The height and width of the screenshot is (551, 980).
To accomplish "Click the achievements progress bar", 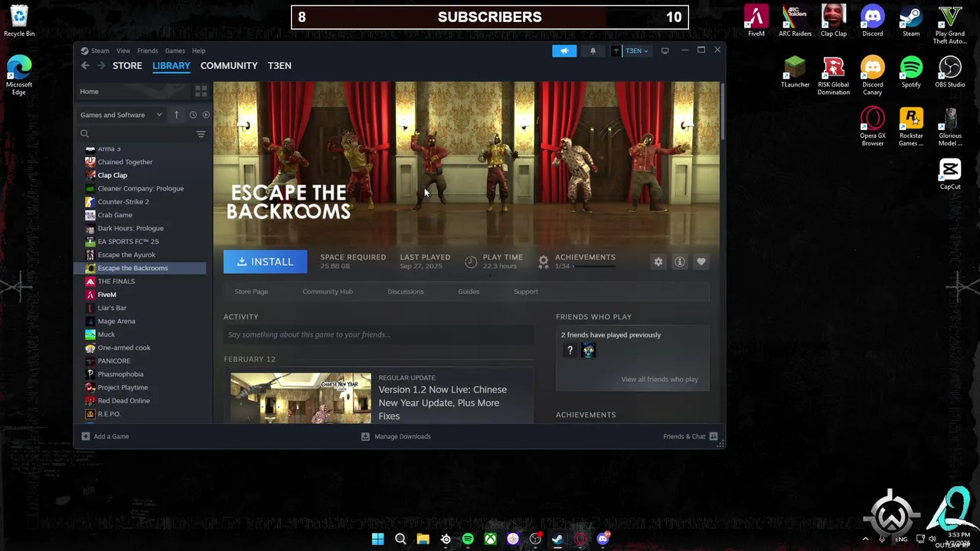I will tap(594, 266).
